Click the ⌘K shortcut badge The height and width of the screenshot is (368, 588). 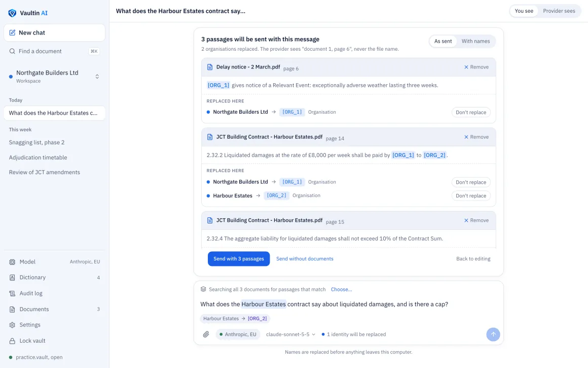[94, 51]
